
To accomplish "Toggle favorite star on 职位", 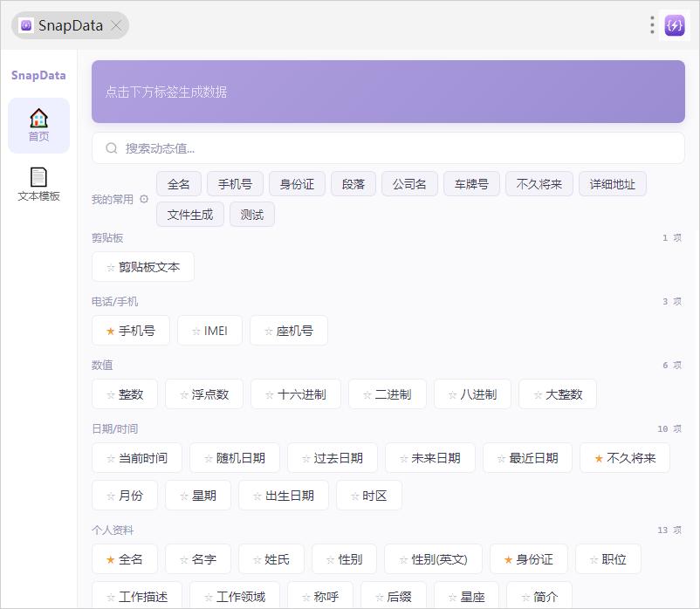I will 594,560.
